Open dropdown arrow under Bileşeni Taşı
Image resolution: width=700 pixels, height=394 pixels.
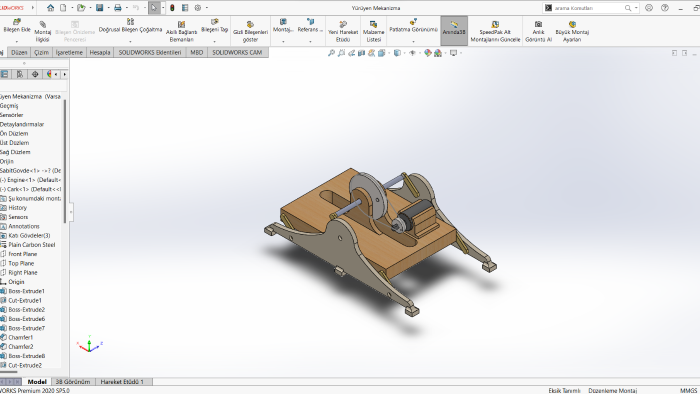point(215,41)
